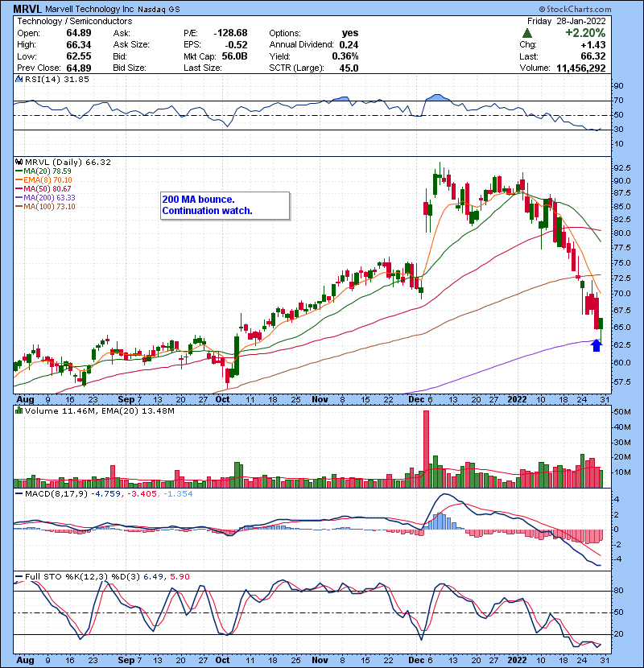The height and width of the screenshot is (668, 644).
Task: Click the blue arrow marking the 200 MA bounce
Action: click(x=596, y=344)
